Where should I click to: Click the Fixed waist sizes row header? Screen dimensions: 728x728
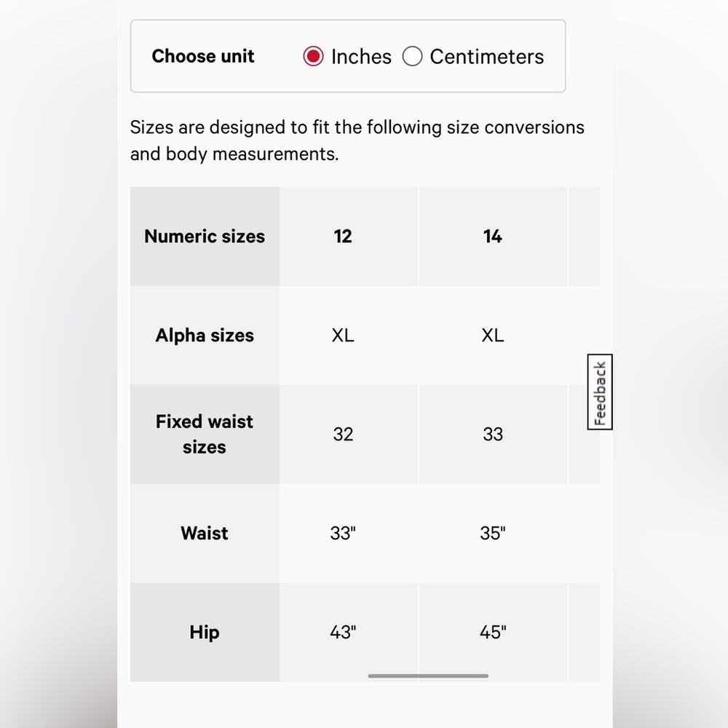point(205,434)
